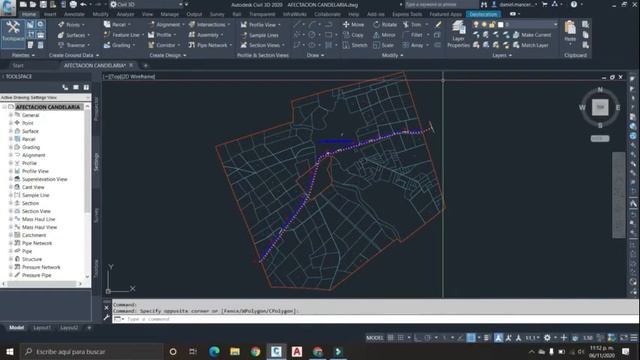
Task: Click the Top face of the ViewCube
Action: (600, 107)
